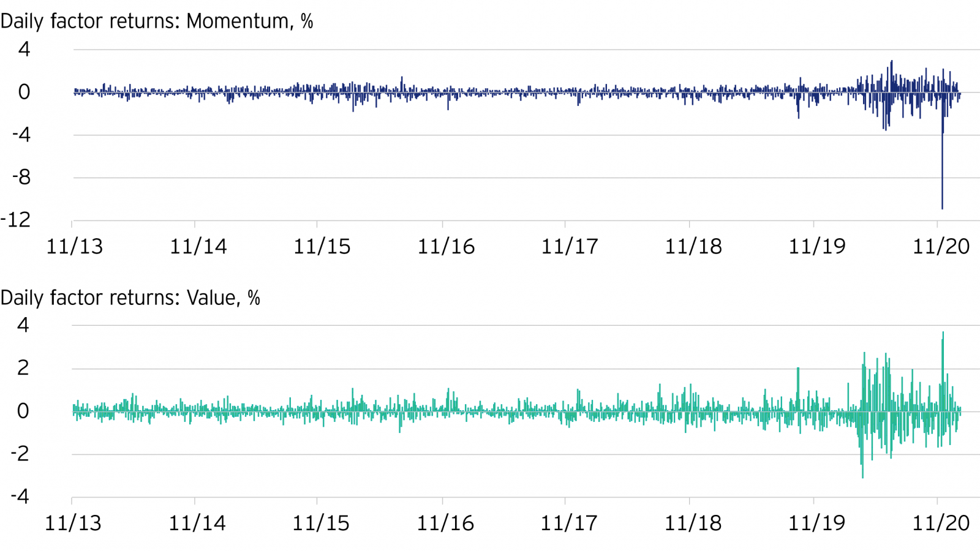Select 11/17 on the Momentum x-axis
980x551 pixels.
pyautogui.click(x=569, y=247)
